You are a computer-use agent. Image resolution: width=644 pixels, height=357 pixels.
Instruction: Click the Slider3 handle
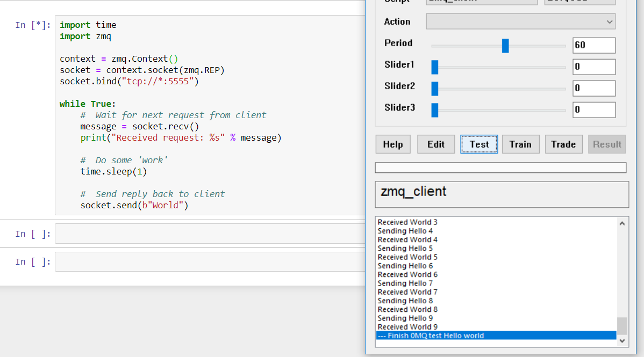pyautogui.click(x=435, y=110)
